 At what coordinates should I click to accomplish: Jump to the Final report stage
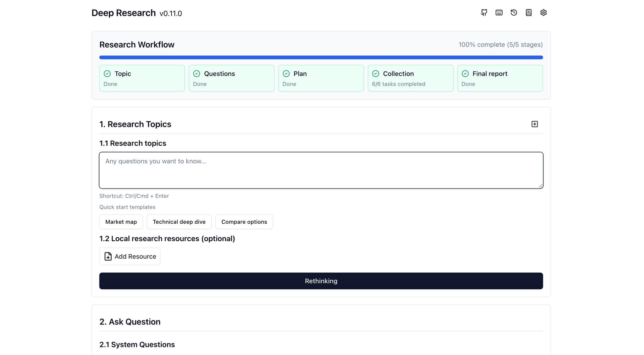tap(500, 78)
